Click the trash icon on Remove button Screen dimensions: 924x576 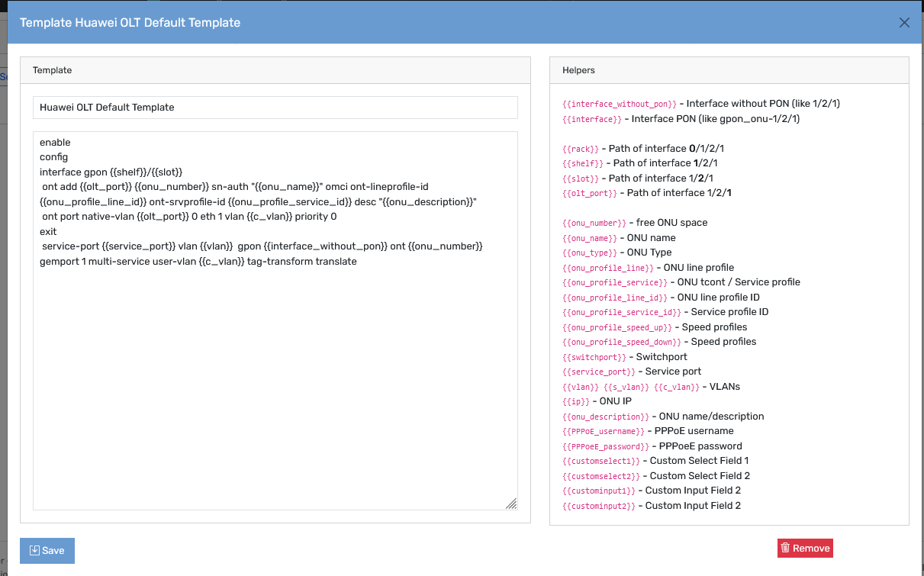click(x=785, y=548)
